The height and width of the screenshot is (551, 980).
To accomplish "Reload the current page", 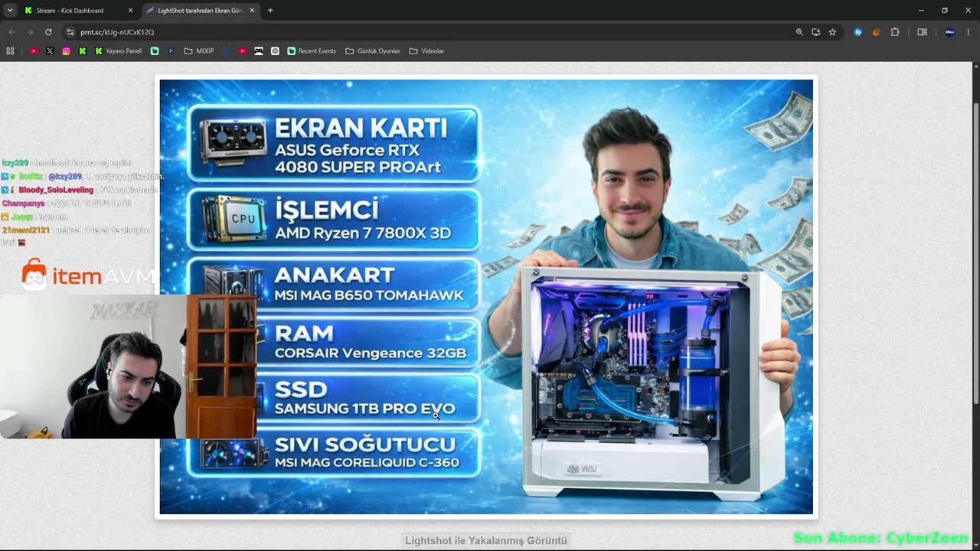I will point(48,32).
